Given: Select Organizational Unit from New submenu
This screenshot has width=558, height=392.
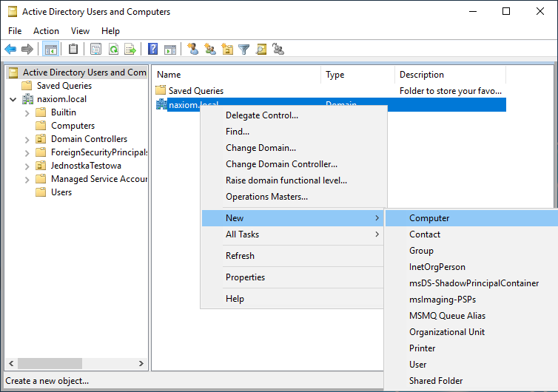Looking at the screenshot, I should (x=447, y=332).
